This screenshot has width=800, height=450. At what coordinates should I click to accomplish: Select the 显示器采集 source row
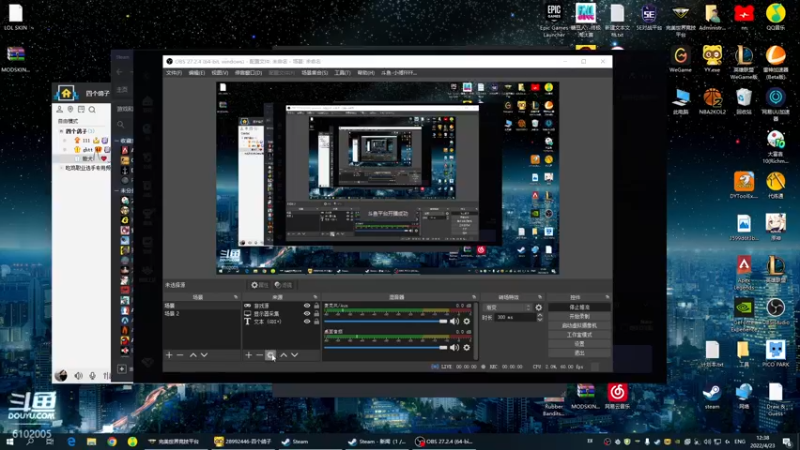click(x=282, y=314)
